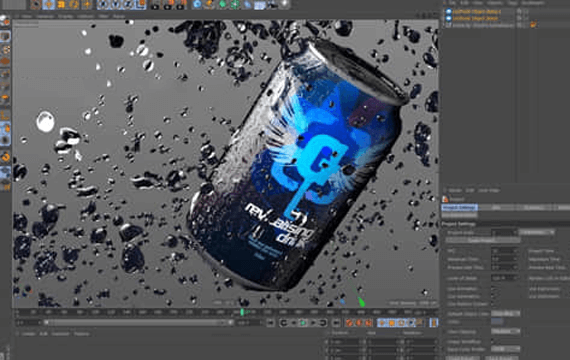Click the Record Active Objects keyframe icon
Screen dimensions: 570x360
pos(349,323)
